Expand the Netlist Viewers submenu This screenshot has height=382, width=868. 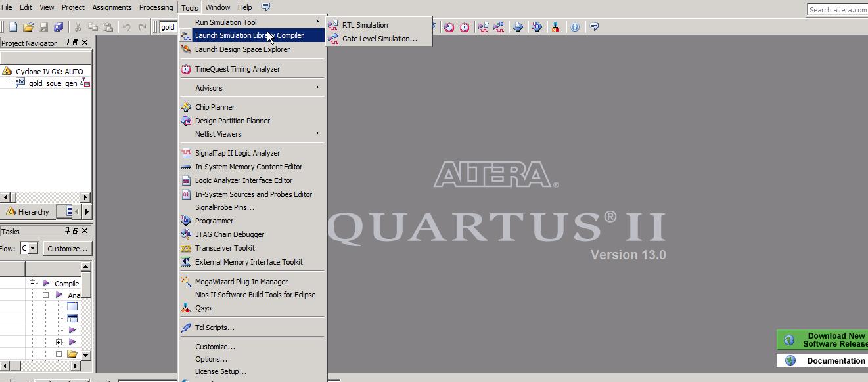point(252,134)
